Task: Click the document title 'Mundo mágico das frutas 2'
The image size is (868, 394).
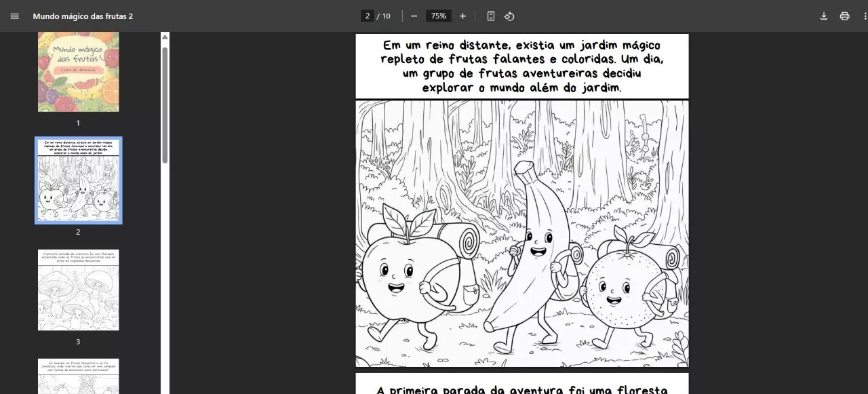Action: click(83, 16)
